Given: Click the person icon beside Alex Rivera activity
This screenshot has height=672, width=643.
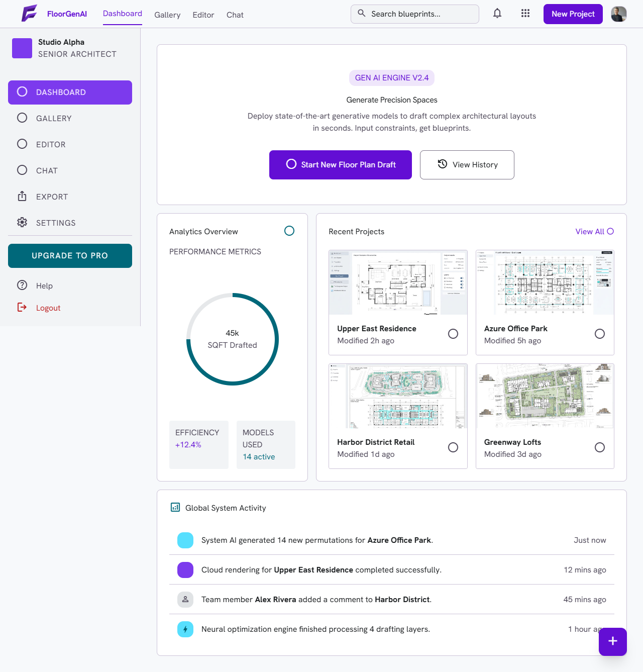Looking at the screenshot, I should point(185,600).
